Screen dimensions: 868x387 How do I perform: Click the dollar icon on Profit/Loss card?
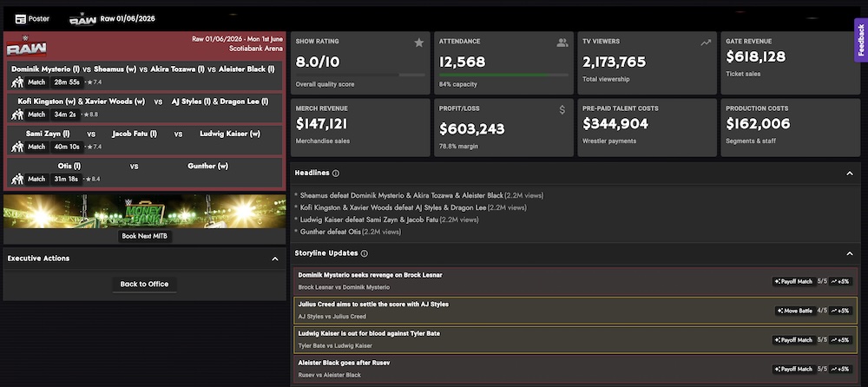(x=562, y=110)
